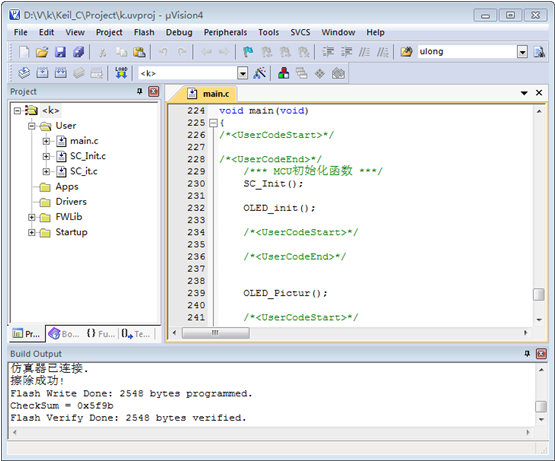Open the Tools menu

269,32
